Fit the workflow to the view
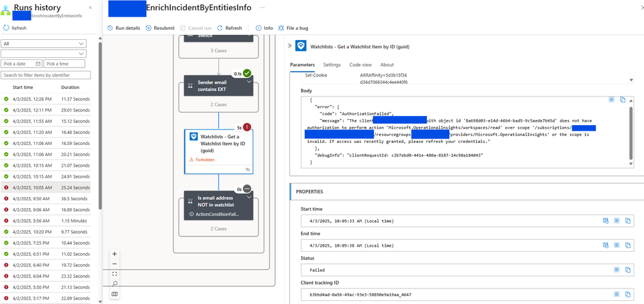Image resolution: width=644 pixels, height=304 pixels. [x=115, y=274]
